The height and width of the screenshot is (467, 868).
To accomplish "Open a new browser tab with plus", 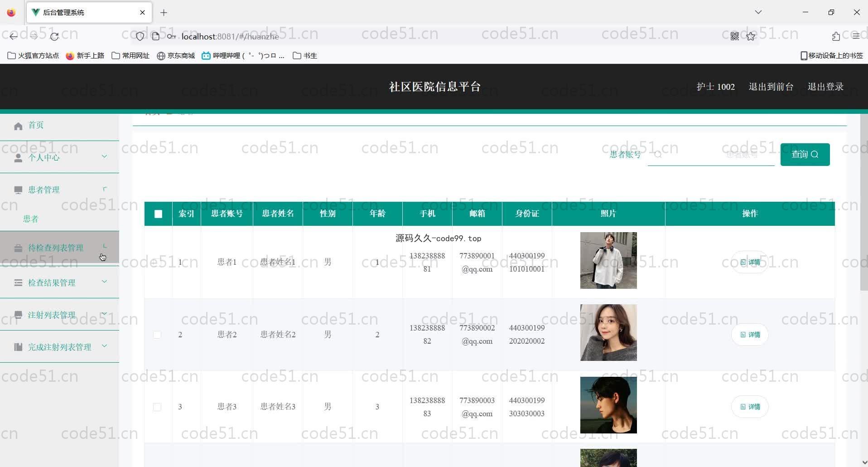I will click(x=164, y=13).
